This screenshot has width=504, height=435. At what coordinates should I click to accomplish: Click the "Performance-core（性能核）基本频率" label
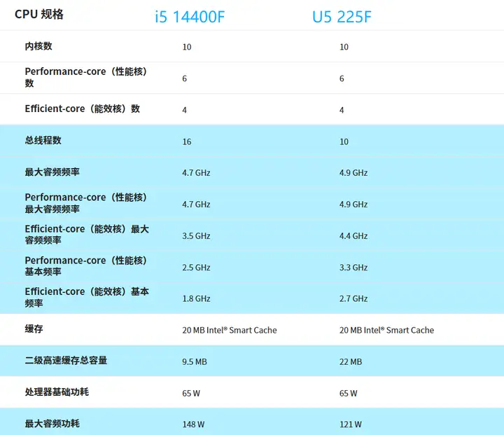click(x=86, y=265)
